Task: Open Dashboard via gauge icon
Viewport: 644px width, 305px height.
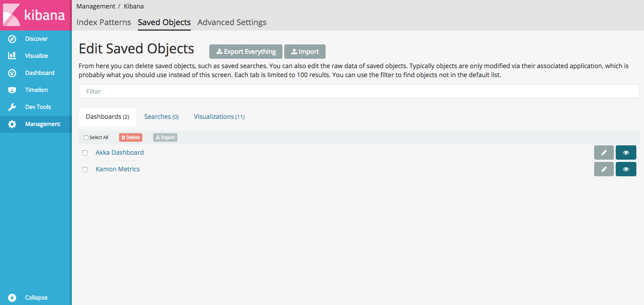Action: click(12, 73)
